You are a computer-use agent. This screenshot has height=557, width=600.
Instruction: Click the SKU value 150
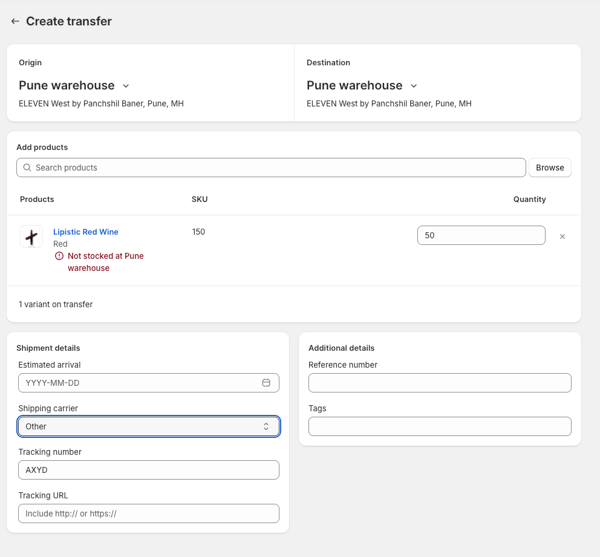point(199,232)
